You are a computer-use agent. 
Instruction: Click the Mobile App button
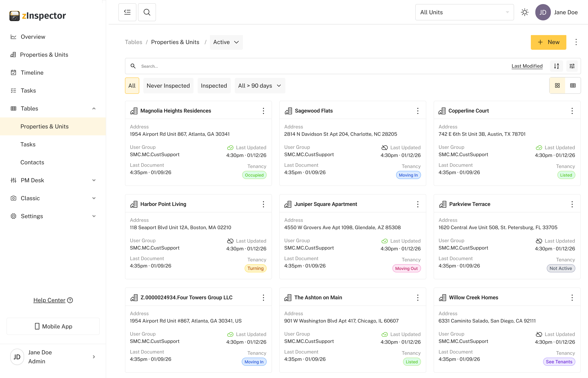pyautogui.click(x=53, y=326)
